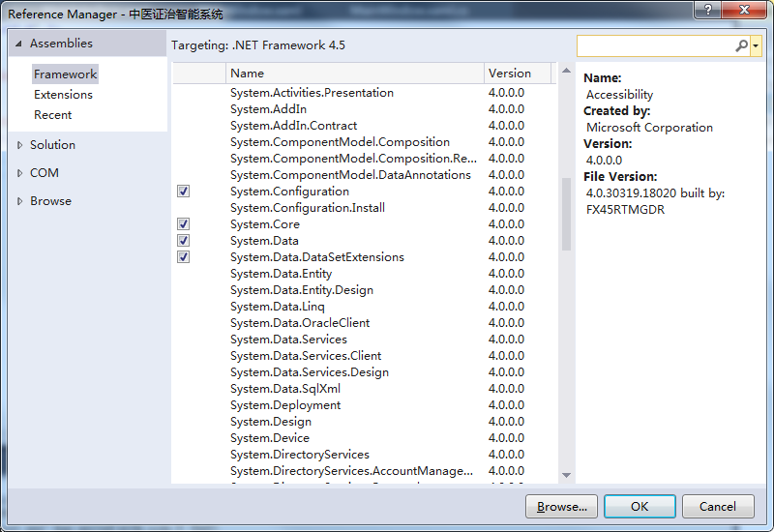Click the Browse... button
774x532 pixels.
click(562, 506)
